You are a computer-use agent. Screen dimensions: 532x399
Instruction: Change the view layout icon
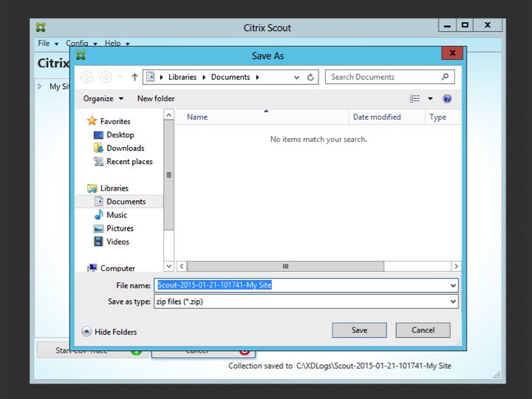pyautogui.click(x=415, y=98)
